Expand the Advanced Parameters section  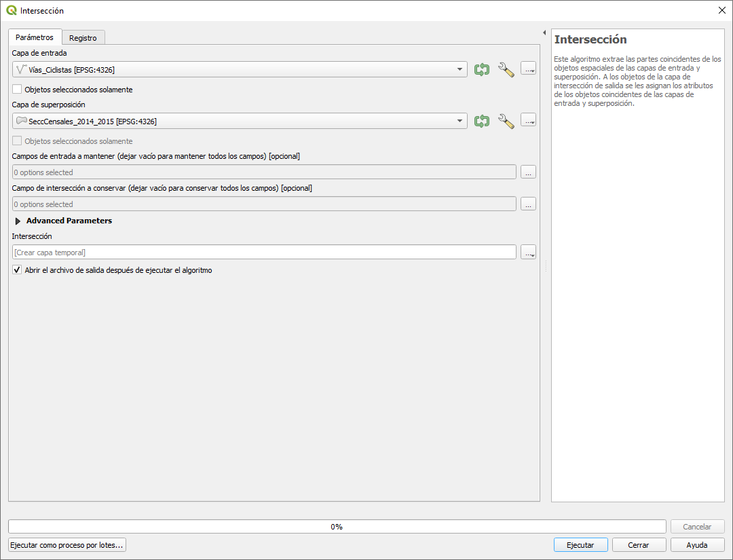coord(18,221)
